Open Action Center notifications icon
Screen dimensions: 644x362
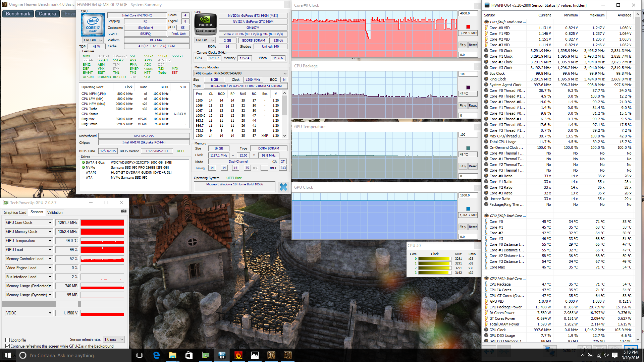615,355
